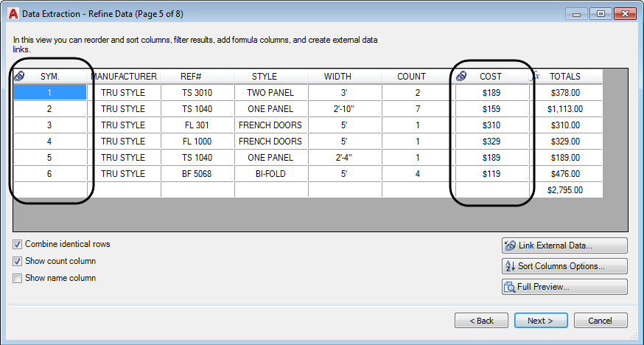Close the Data Extraction dialog

click(625, 13)
